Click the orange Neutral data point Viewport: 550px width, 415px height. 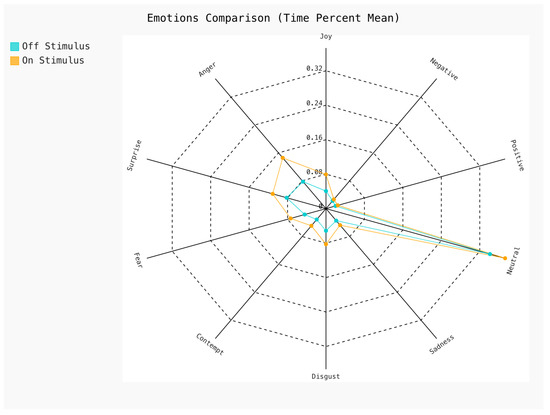[x=505, y=258]
